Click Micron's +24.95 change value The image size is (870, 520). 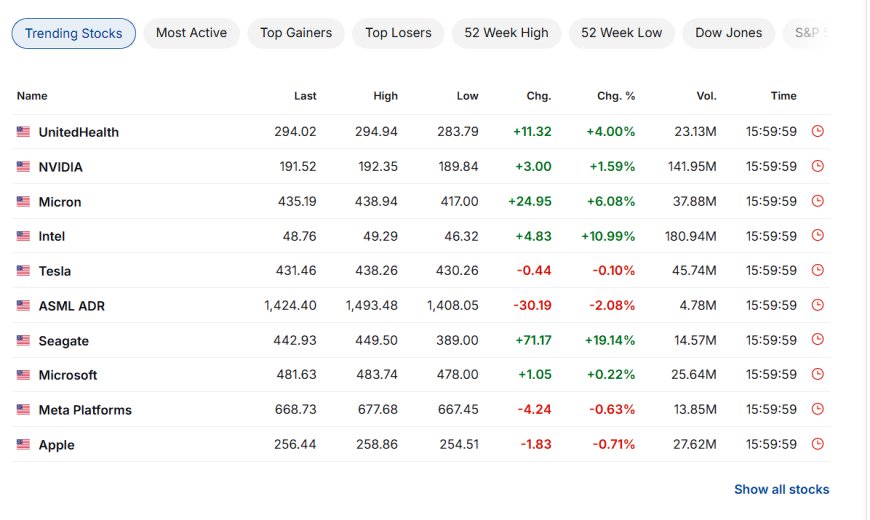pyautogui.click(x=530, y=201)
